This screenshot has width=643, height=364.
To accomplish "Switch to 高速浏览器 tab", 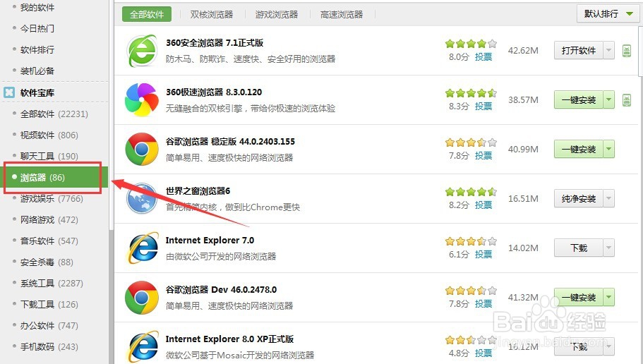I will pyautogui.click(x=342, y=14).
